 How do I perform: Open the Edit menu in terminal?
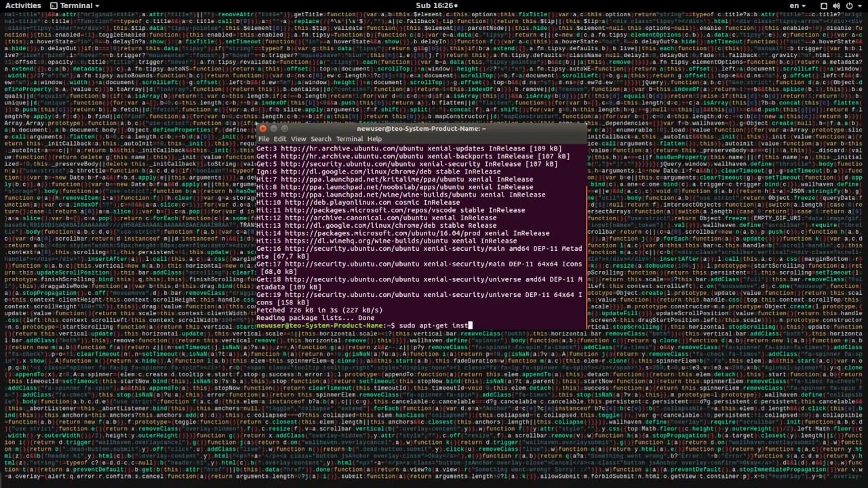pos(279,139)
